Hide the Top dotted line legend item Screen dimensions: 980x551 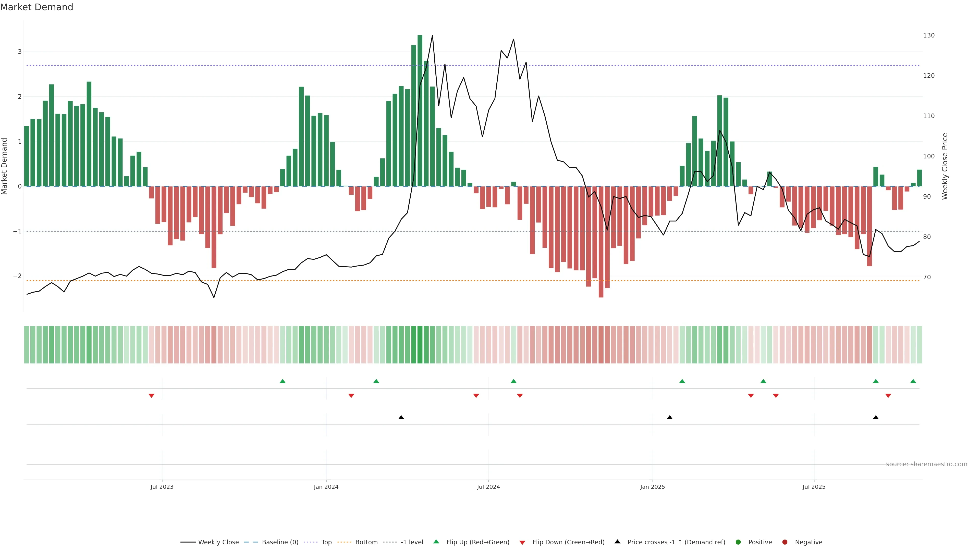pyautogui.click(x=326, y=542)
